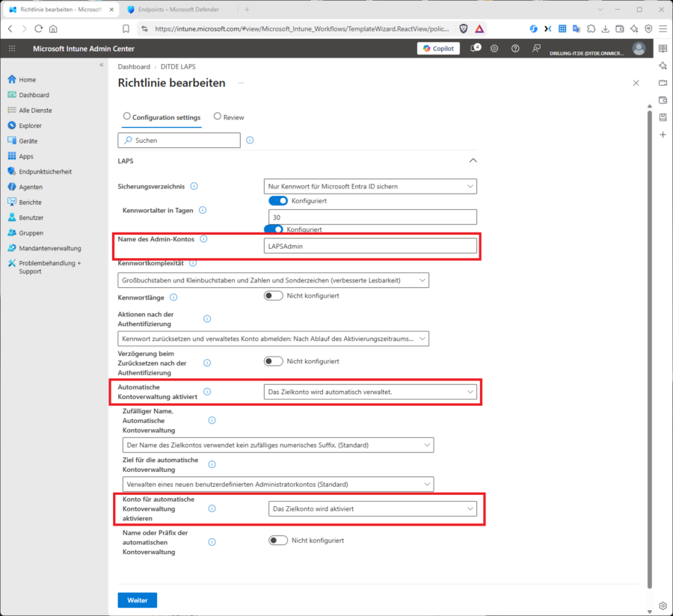This screenshot has height=616, width=673.
Task: Open the Dashboard sidebar icon
Action: (11, 95)
